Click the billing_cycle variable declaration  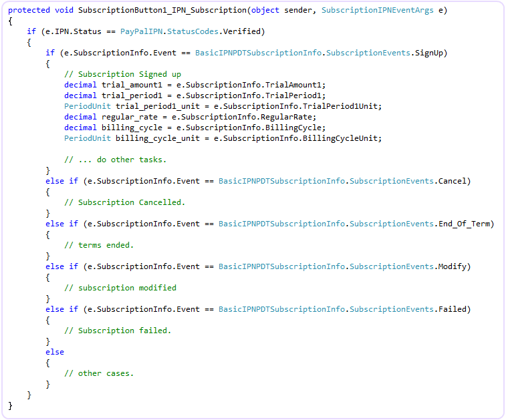pyautogui.click(x=132, y=128)
